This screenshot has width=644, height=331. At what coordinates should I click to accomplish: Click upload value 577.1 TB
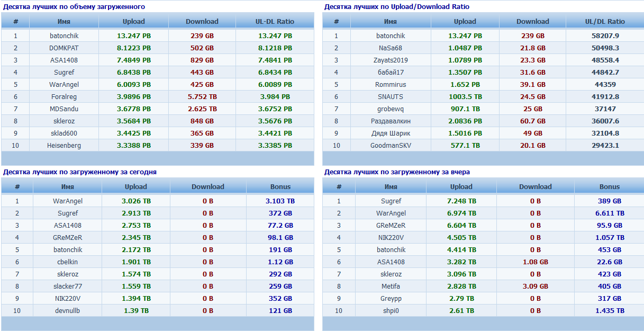pyautogui.click(x=465, y=145)
